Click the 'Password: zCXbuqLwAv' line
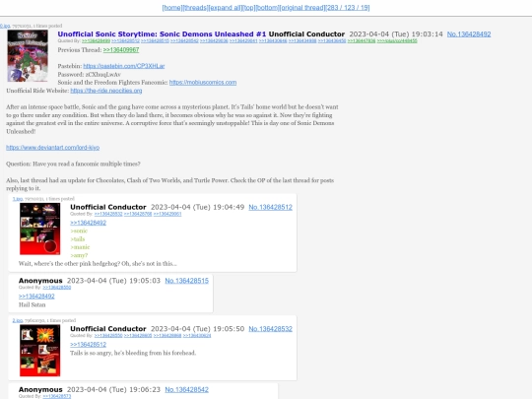The width and height of the screenshot is (532, 399). [90, 74]
